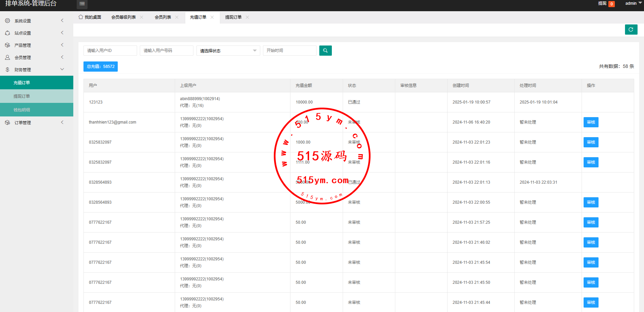Close the 提现订单 tab
This screenshot has width=644, height=312.
(x=247, y=17)
